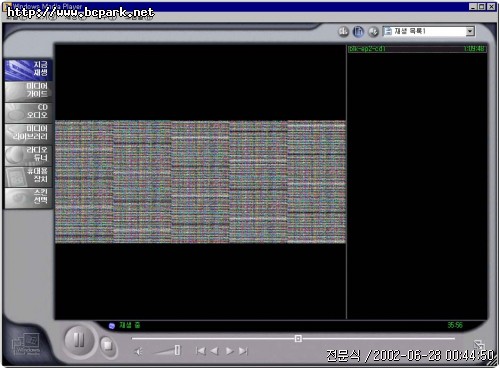Toggle the playlist pane icon
The width and height of the screenshot is (500, 368).
click(x=358, y=32)
